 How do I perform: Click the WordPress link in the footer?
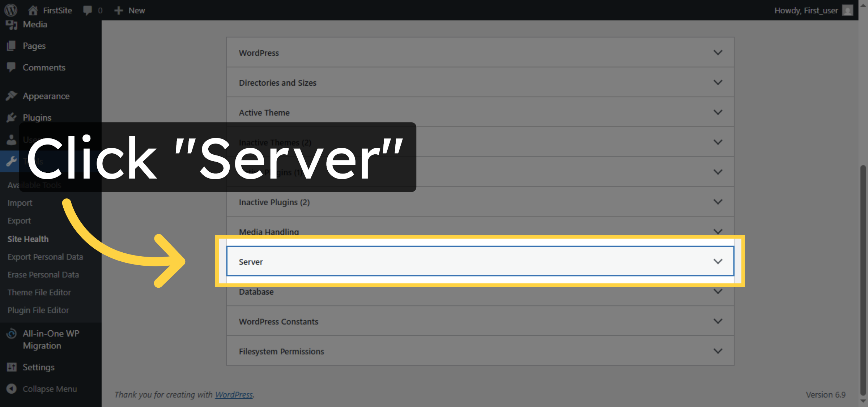coord(233,395)
